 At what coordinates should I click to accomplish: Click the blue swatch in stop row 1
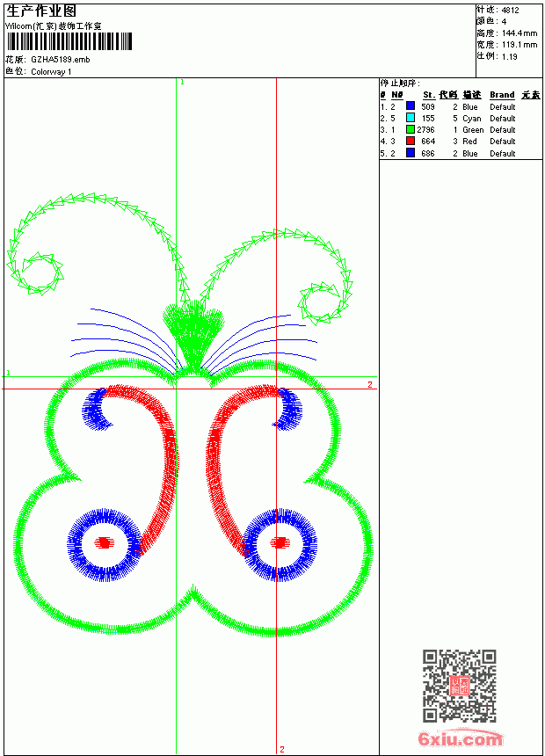[411, 106]
